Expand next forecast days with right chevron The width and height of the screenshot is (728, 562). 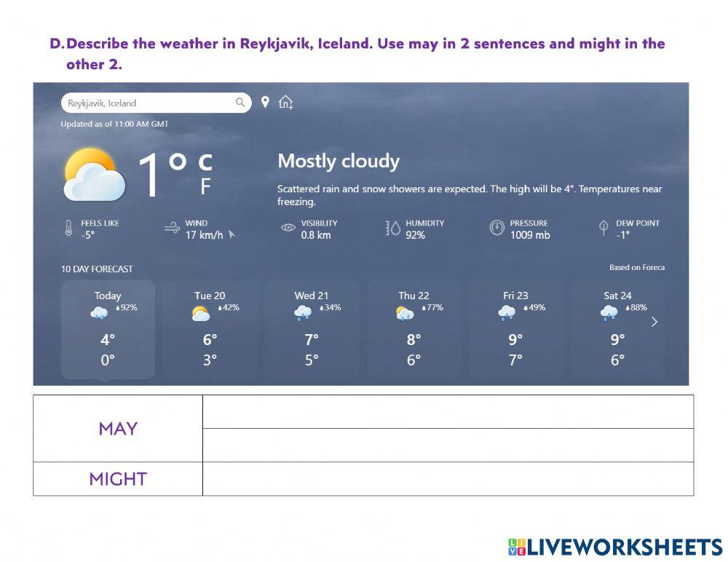[x=654, y=322]
